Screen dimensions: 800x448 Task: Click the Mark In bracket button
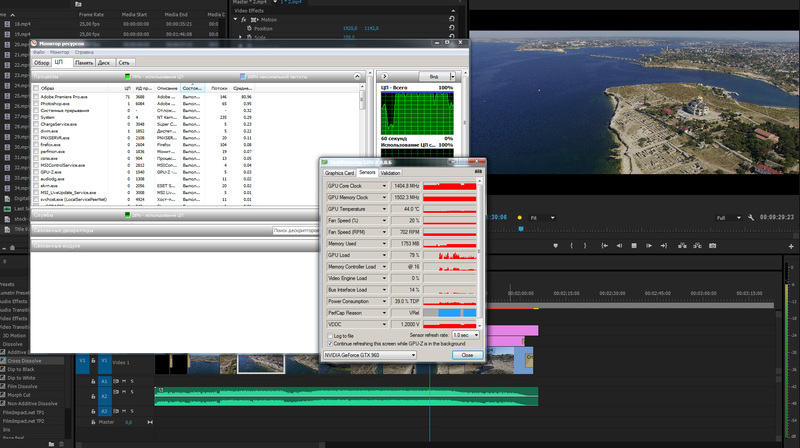(571, 246)
